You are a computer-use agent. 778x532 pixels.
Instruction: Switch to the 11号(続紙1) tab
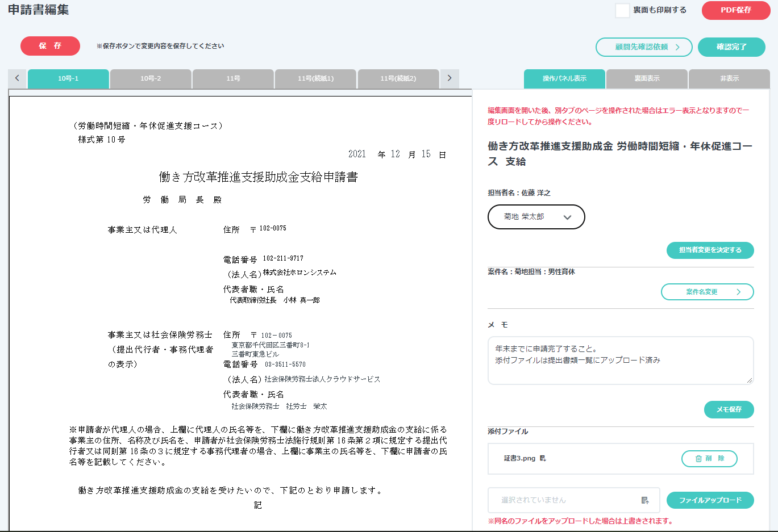click(x=315, y=78)
